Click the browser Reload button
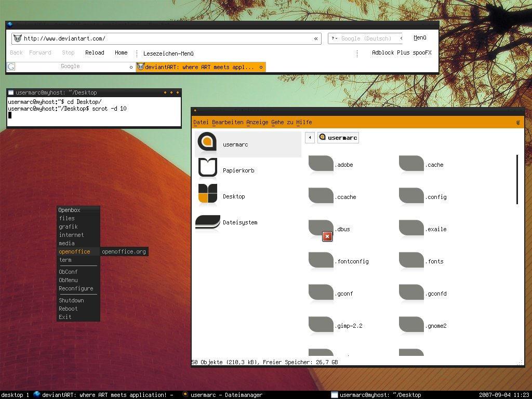The width and height of the screenshot is (532, 399). pos(95,52)
